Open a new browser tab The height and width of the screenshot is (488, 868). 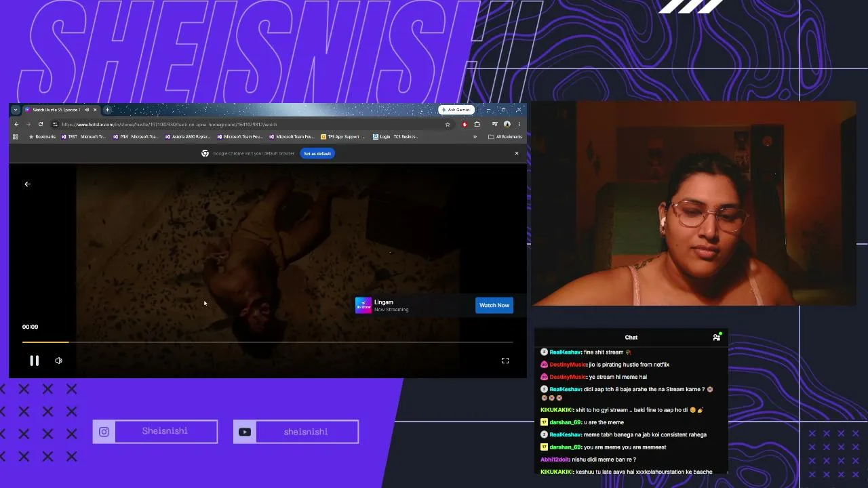point(107,110)
